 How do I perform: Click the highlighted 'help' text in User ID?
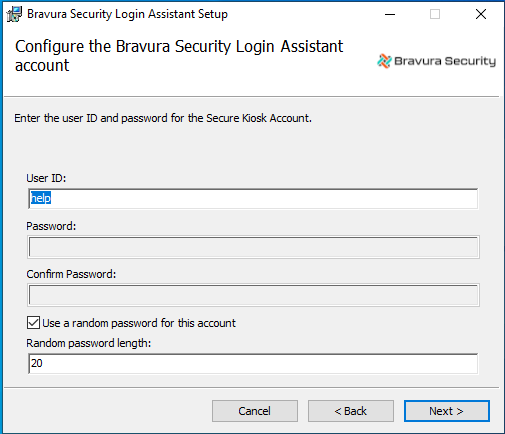[41, 198]
